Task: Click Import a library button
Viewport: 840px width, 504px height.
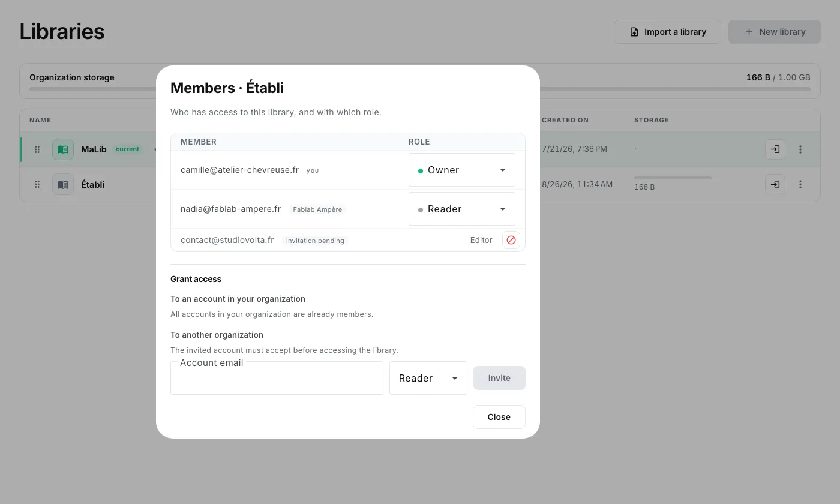Action: [667, 32]
